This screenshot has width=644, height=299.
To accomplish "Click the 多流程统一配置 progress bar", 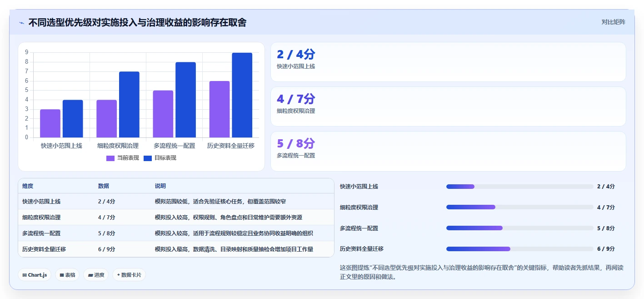I will 520,228.
